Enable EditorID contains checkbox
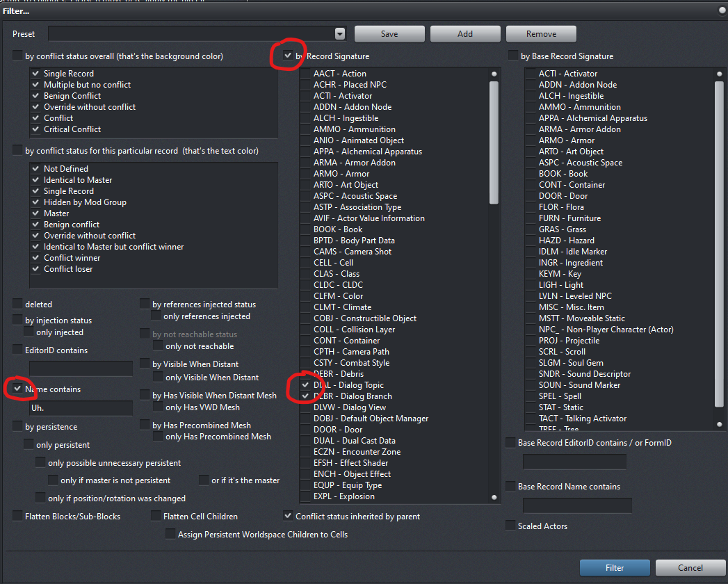Viewport: 728px width, 584px height. pos(17,350)
